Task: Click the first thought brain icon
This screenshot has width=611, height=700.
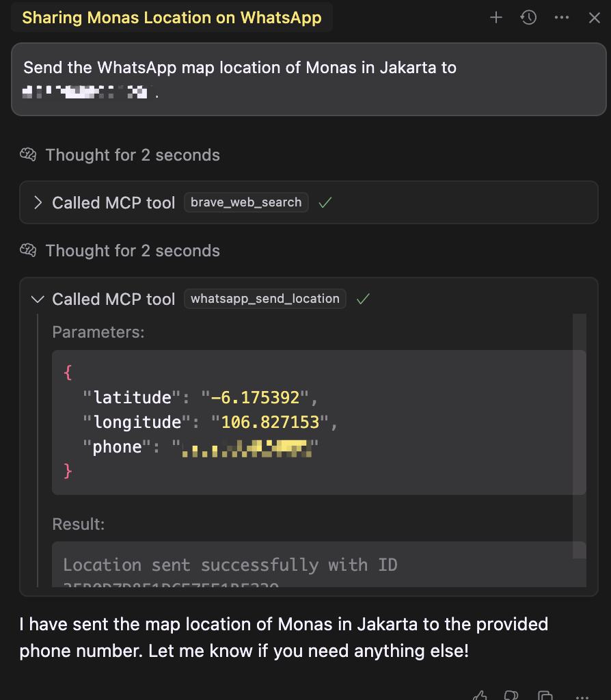Action: pyautogui.click(x=28, y=155)
